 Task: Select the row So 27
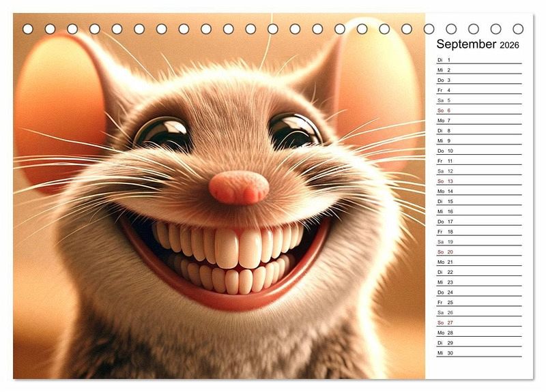click(479, 322)
